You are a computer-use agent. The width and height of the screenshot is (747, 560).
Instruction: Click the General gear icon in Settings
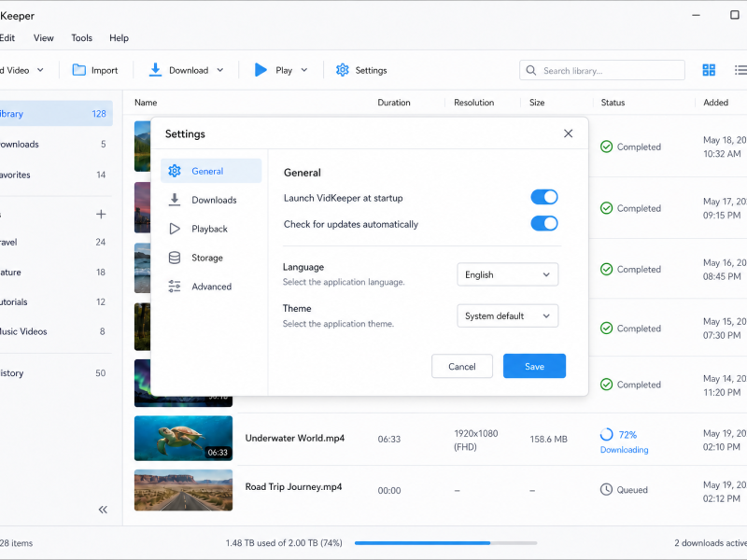[x=175, y=171]
